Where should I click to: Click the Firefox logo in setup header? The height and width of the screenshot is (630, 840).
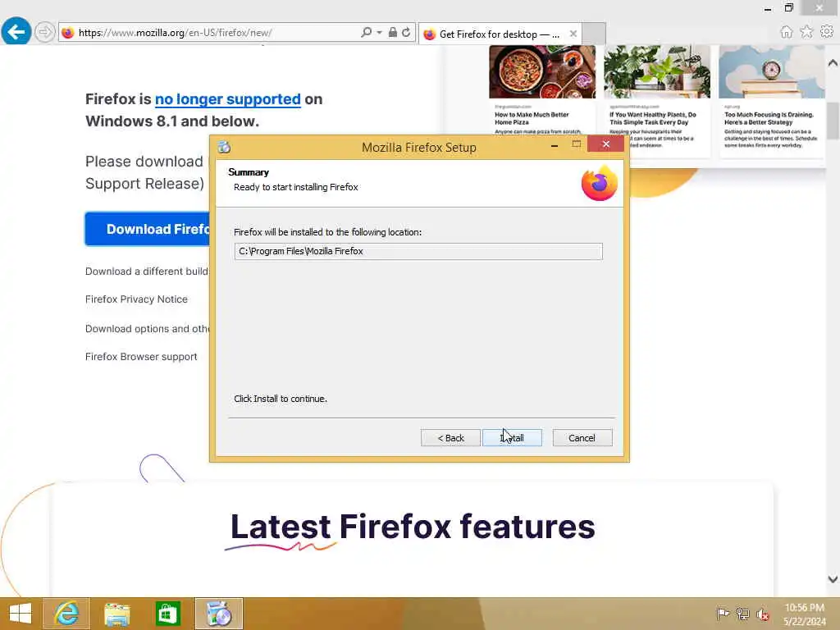coord(599,183)
